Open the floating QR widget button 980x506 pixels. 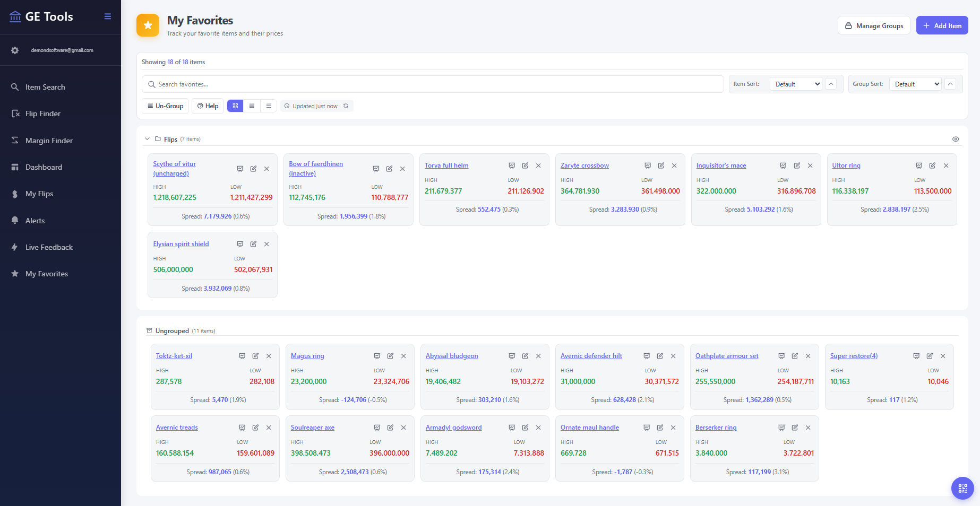[962, 488]
